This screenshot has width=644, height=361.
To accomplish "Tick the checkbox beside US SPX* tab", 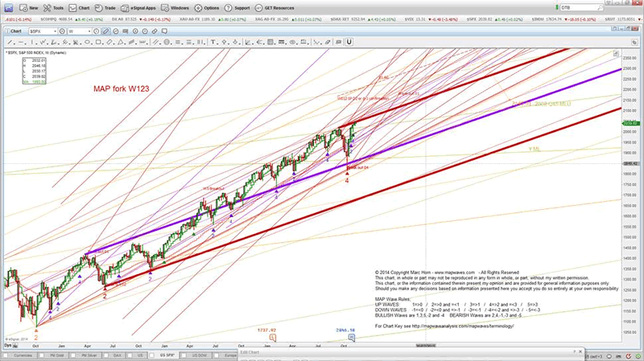I will tap(151, 355).
